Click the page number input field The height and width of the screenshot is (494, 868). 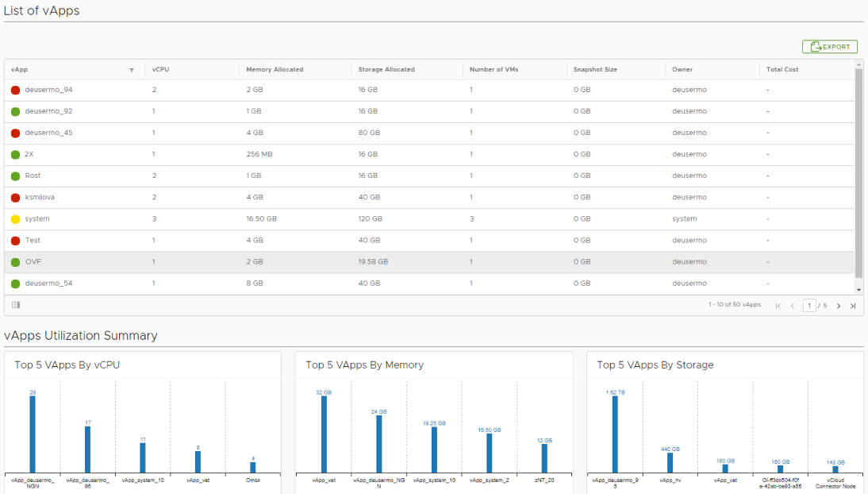808,306
